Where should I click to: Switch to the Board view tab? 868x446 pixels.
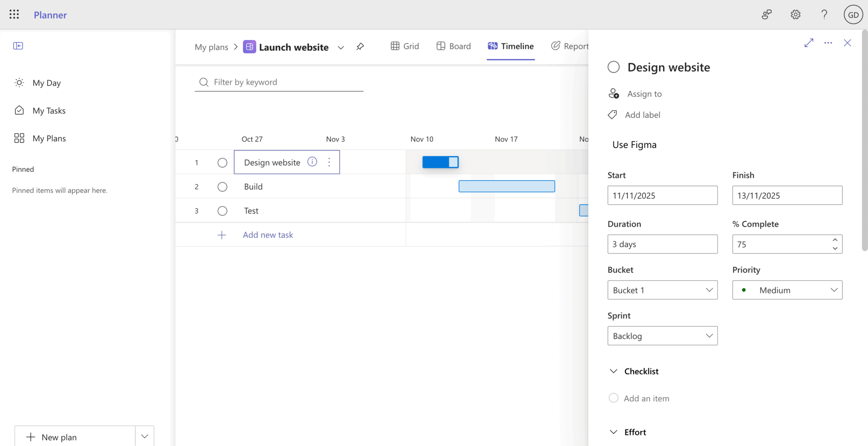point(453,46)
